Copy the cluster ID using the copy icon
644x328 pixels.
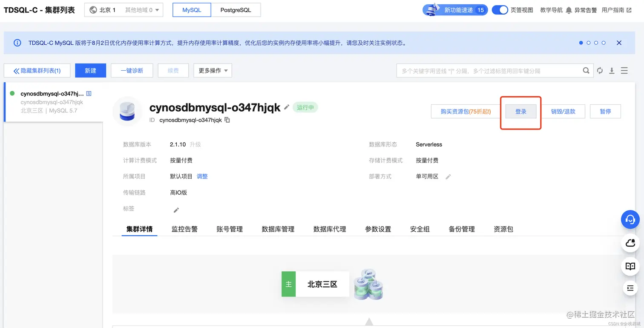click(227, 120)
